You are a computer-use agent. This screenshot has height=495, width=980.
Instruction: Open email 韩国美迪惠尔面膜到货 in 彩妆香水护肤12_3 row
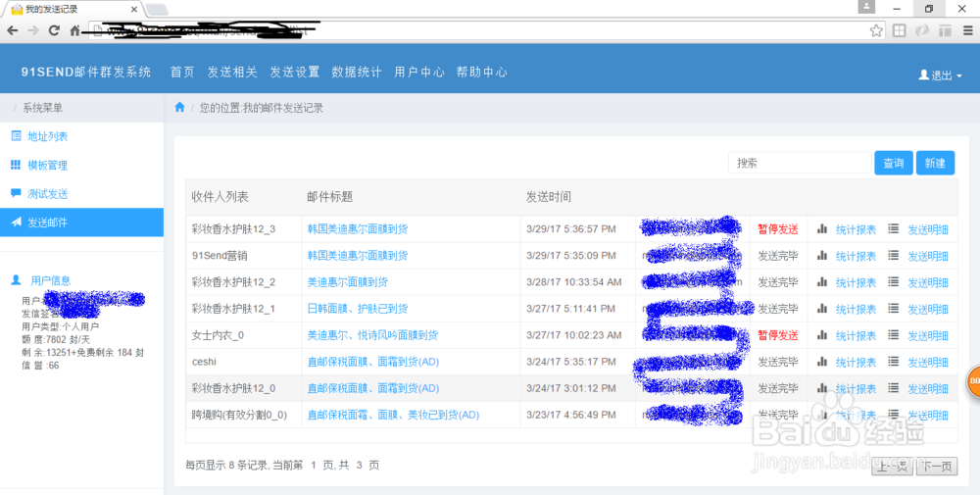point(358,228)
